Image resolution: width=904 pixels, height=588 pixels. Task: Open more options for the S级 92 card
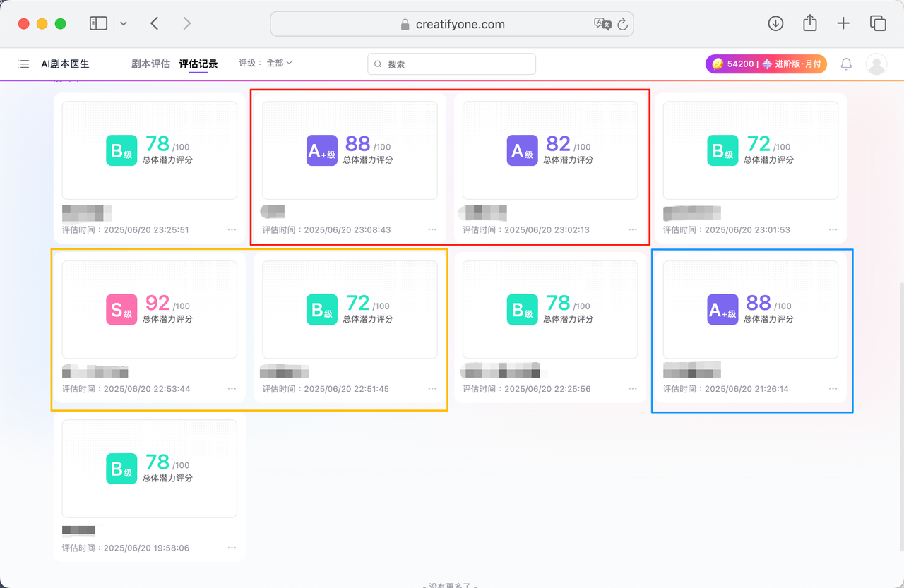[x=232, y=389]
